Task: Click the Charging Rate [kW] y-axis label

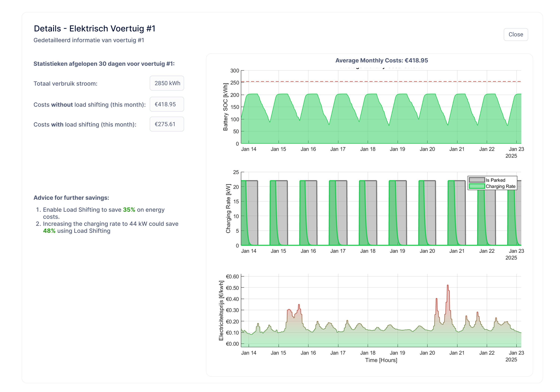Action: (228, 208)
